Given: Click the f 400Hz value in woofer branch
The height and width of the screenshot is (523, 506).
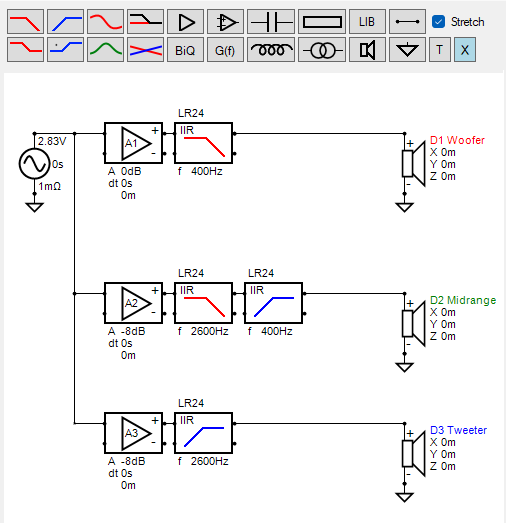Looking at the screenshot, I should click(x=200, y=171).
